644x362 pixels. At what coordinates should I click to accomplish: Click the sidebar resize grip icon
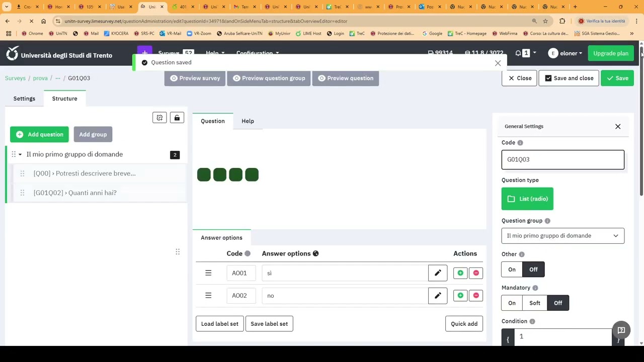[178, 251]
